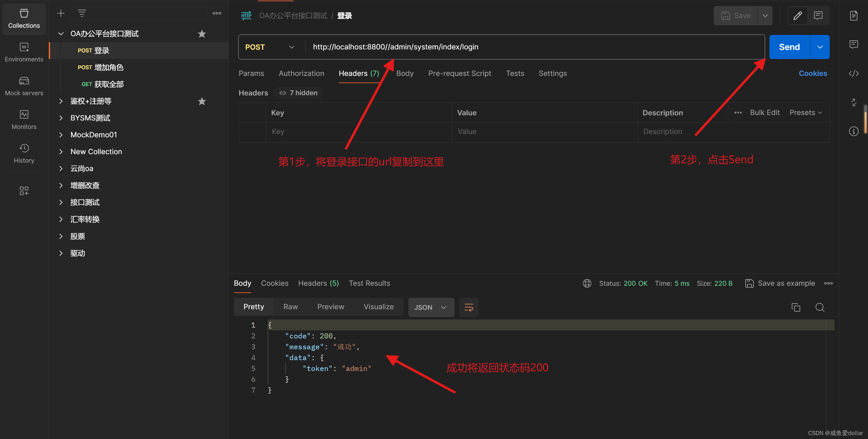Click the HTTP request type icon
Image resolution: width=868 pixels, height=439 pixels.
coord(246,15)
